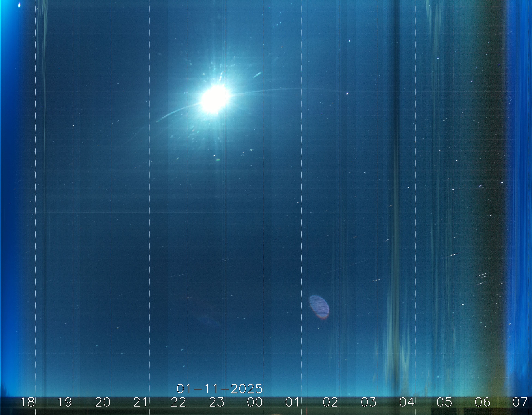Click the 18 hour label
This screenshot has height=415, width=532.
(27, 402)
